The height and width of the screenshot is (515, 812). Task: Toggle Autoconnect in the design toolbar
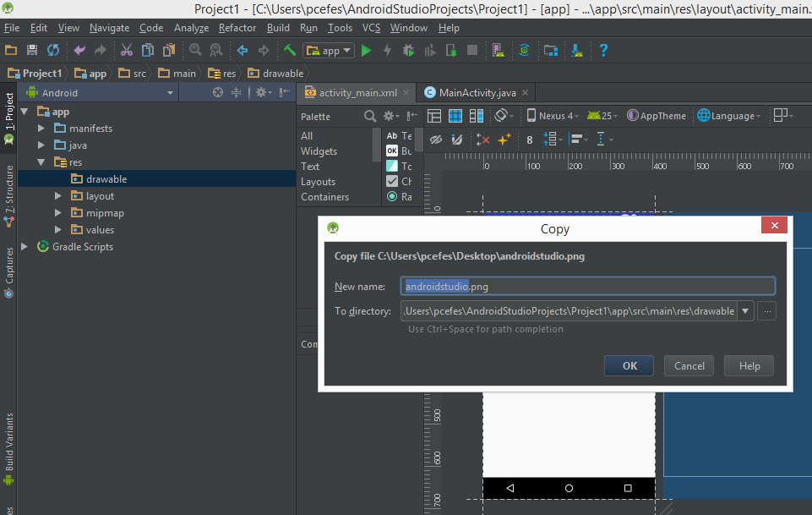pyautogui.click(x=455, y=138)
